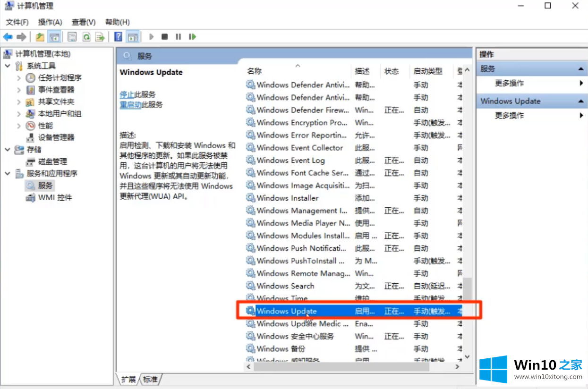The height and width of the screenshot is (389, 588).
Task: Collapse the 存储 tree node
Action: click(x=8, y=149)
